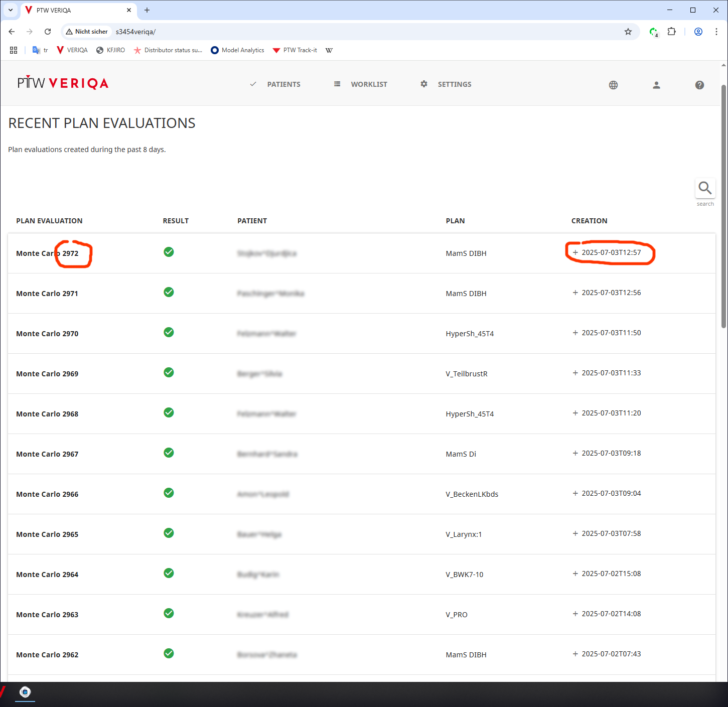Click green result check for Monte Carlo 2964
The width and height of the screenshot is (728, 707).
tap(169, 573)
